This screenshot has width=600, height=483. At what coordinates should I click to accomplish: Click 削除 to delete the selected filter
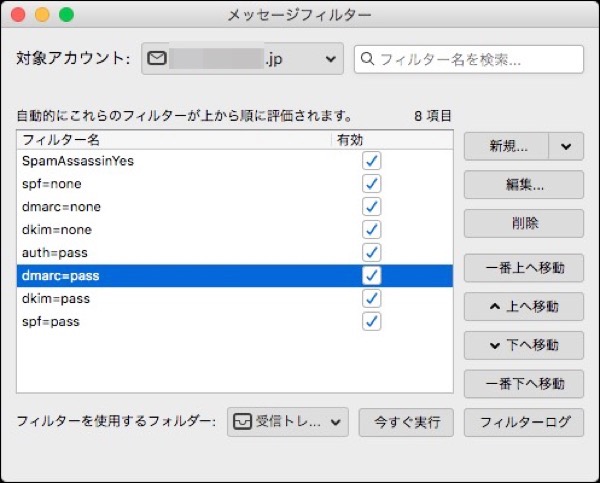pos(523,223)
